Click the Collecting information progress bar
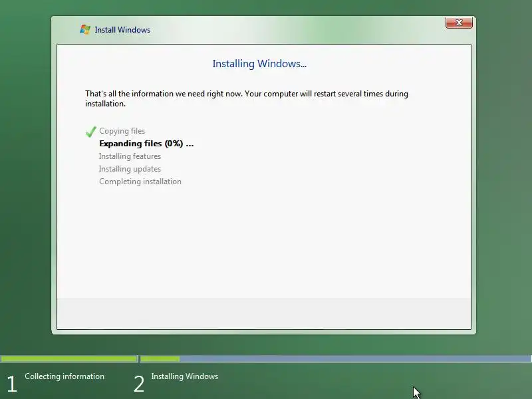The width and height of the screenshot is (532, 399). click(x=69, y=358)
